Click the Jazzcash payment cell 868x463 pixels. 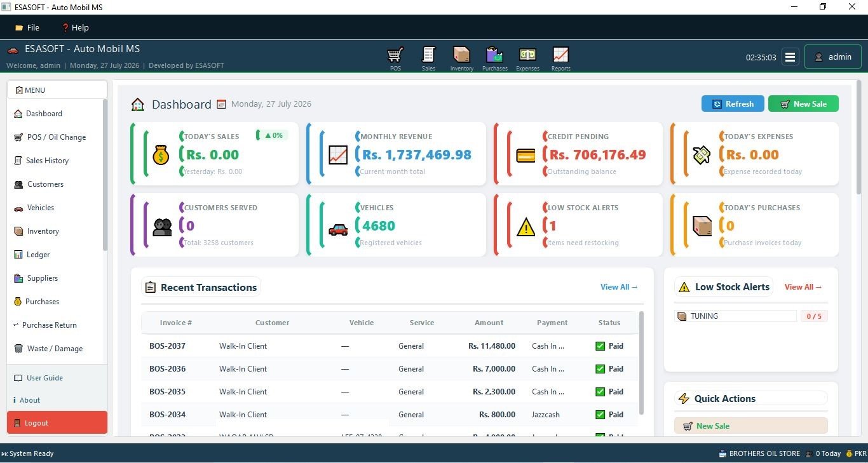pyautogui.click(x=546, y=415)
